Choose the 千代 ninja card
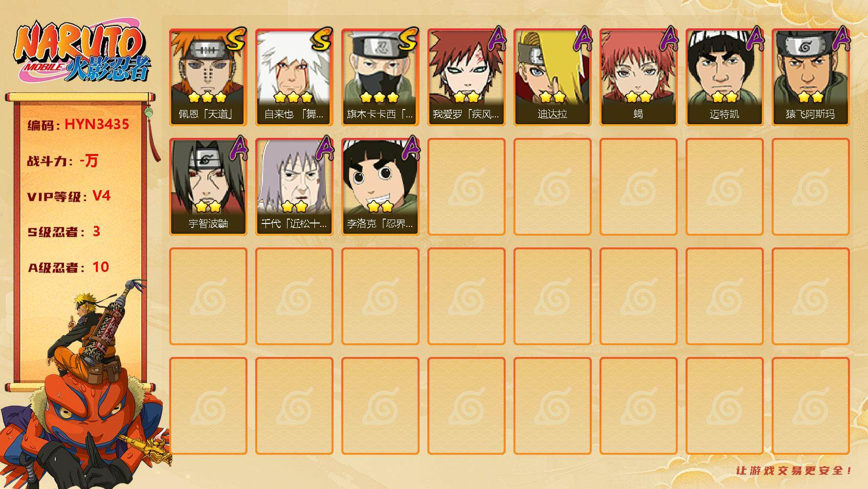 click(294, 187)
